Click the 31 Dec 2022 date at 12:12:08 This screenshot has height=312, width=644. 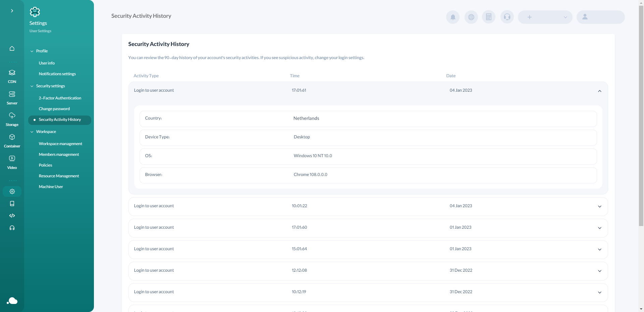pos(461,270)
